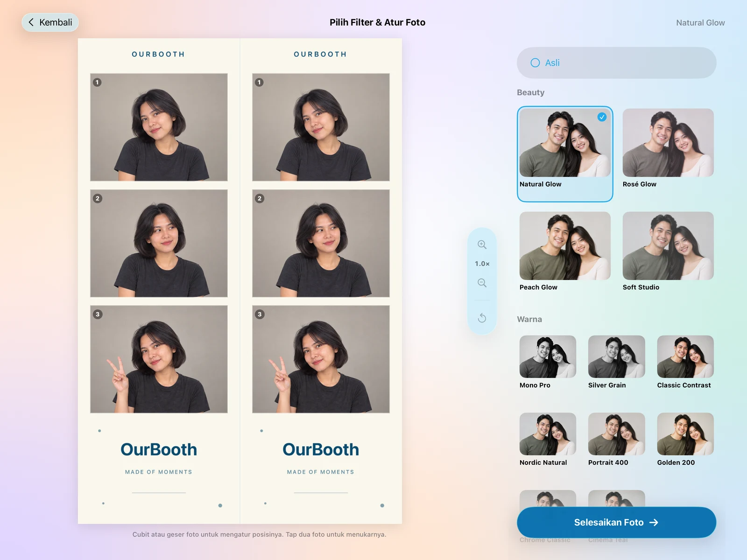
Task: Select the Portrait 400 filter
Action: click(x=616, y=440)
